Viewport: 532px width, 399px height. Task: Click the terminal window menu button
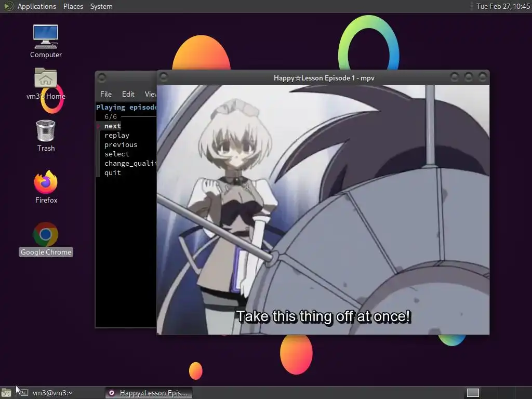(102, 78)
